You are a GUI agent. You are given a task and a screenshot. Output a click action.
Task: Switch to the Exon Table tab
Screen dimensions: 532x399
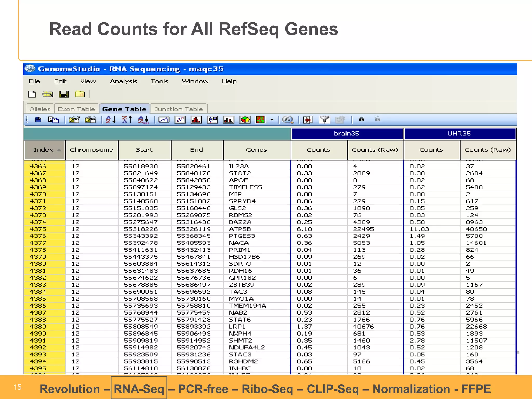(x=76, y=109)
